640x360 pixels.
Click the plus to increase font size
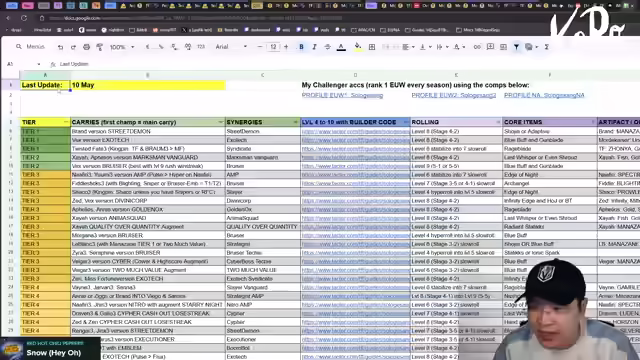(286, 47)
